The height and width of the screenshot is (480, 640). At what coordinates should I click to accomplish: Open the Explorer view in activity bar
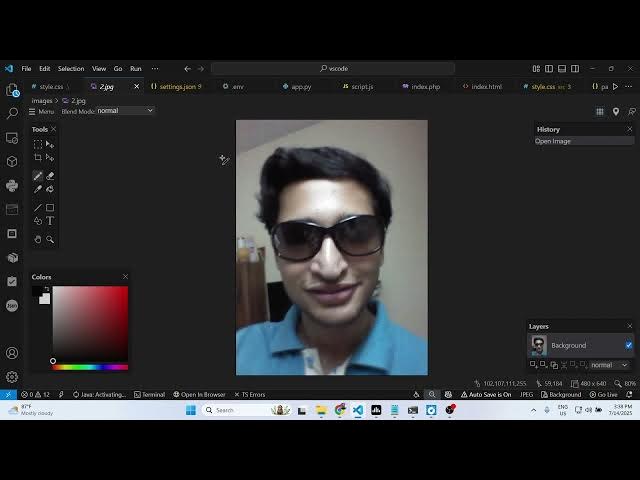12,90
